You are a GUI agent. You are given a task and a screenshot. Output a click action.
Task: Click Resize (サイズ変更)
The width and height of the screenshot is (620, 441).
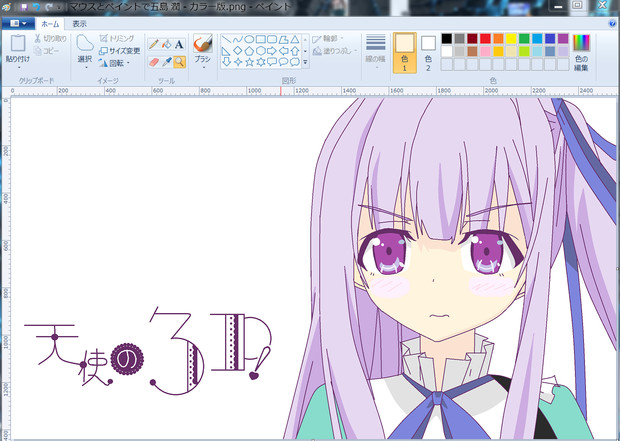[x=119, y=51]
